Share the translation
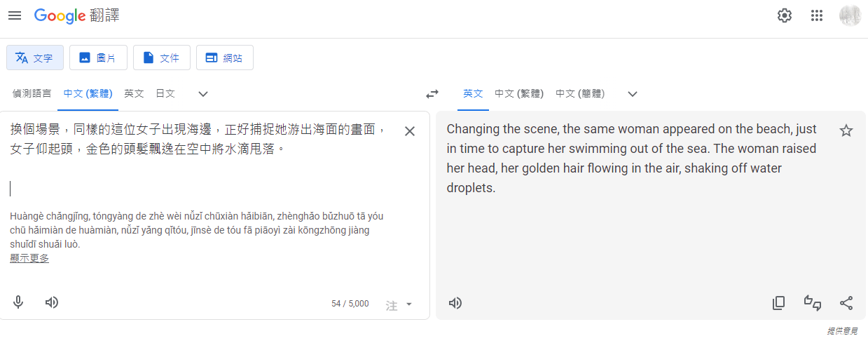Image resolution: width=868 pixels, height=343 pixels. (x=846, y=303)
